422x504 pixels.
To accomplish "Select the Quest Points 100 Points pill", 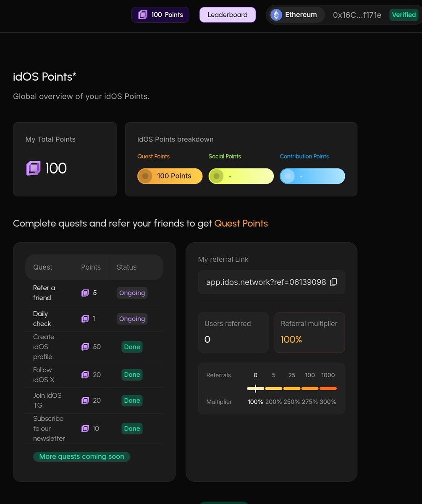I will pyautogui.click(x=170, y=176).
